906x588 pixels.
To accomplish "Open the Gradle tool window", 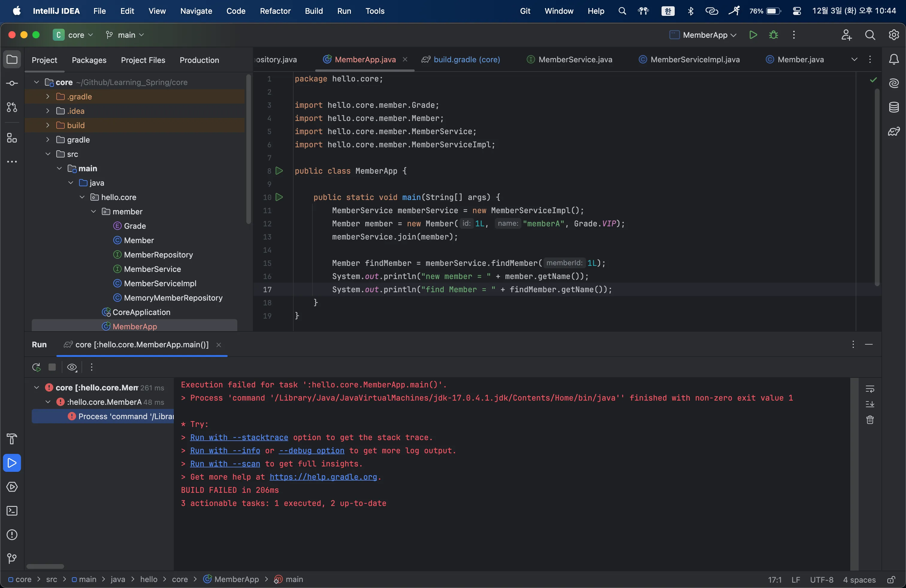I will coord(894,131).
